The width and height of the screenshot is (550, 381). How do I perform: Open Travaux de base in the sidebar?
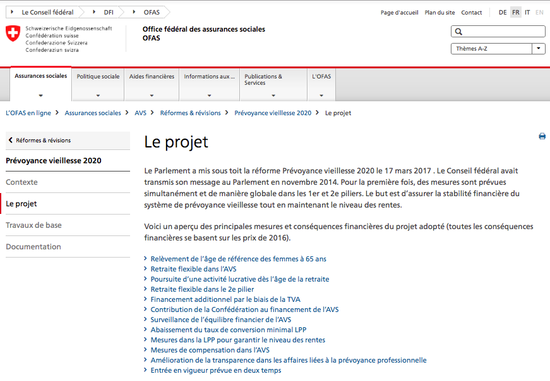(x=33, y=225)
